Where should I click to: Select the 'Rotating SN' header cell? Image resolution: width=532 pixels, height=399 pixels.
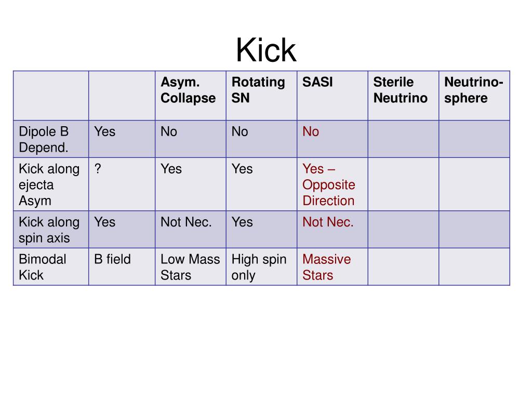tap(261, 96)
